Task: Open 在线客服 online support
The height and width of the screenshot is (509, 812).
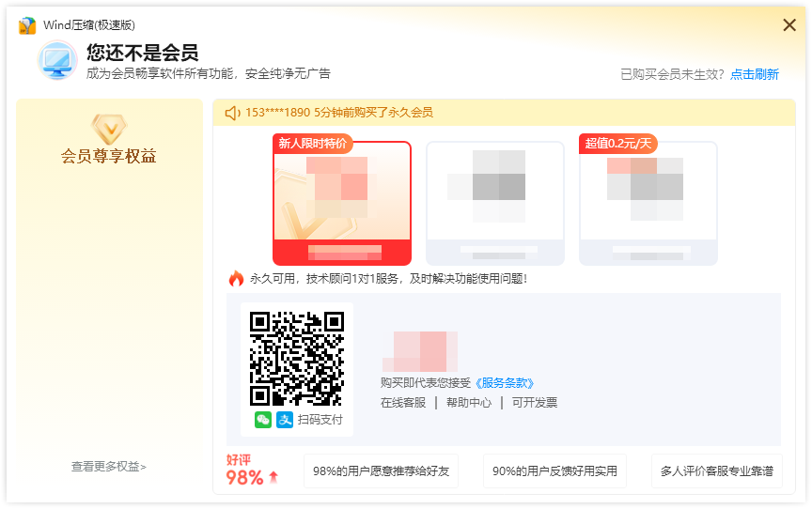Action: (x=403, y=403)
